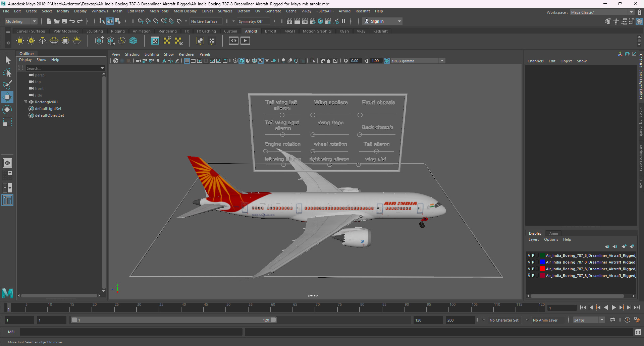
Task: Select defaultLightSet in the Outliner
Action: (48, 109)
